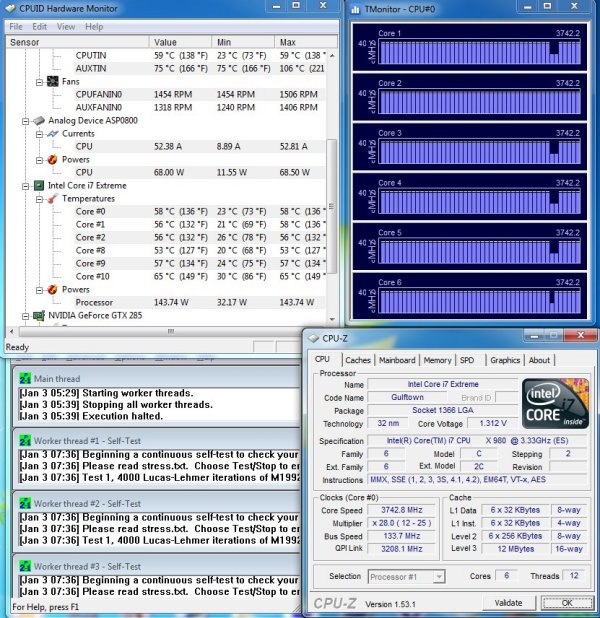
Task: Collapse the Fans tree node
Action: click(x=39, y=82)
